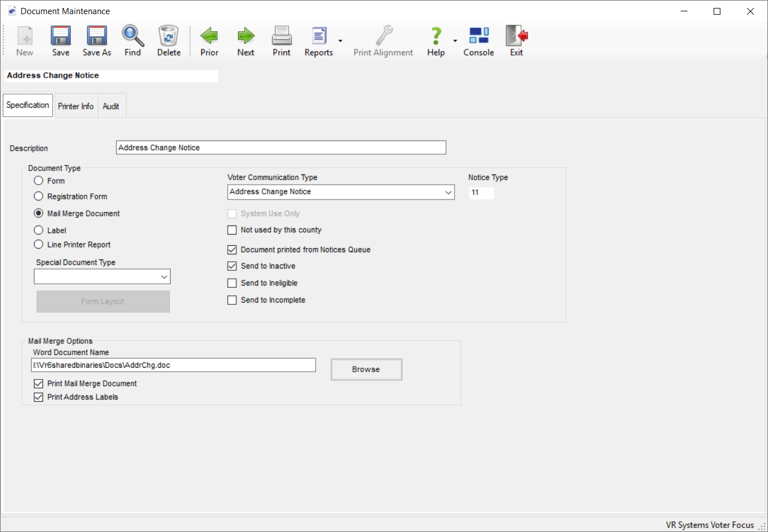
Task: Toggle the Print Address Labels checkbox
Action: [39, 397]
